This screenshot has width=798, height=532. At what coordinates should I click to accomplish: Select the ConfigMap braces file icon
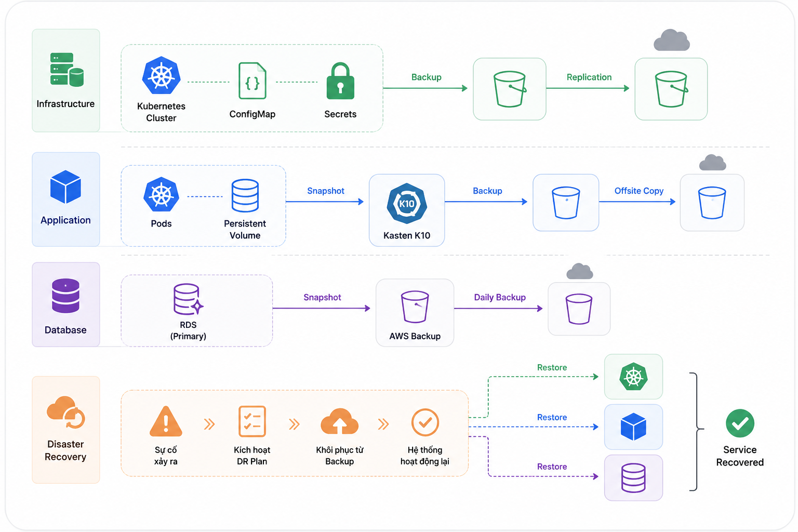[252, 81]
